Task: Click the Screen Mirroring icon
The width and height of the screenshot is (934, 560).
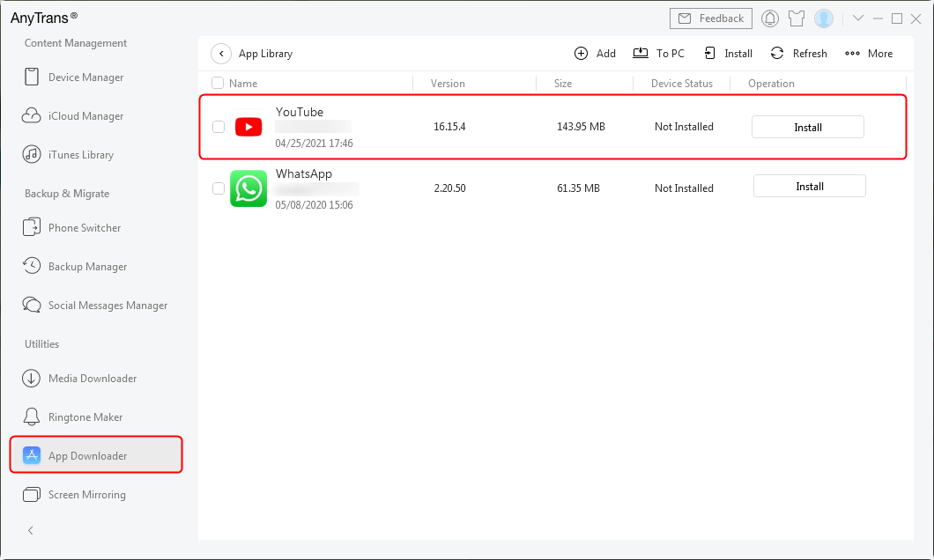Action: click(32, 494)
